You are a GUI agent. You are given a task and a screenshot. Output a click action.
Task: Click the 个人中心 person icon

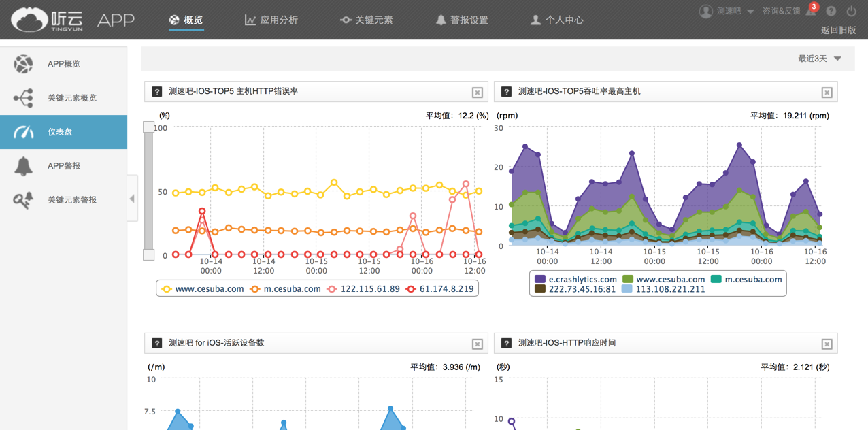pos(536,20)
